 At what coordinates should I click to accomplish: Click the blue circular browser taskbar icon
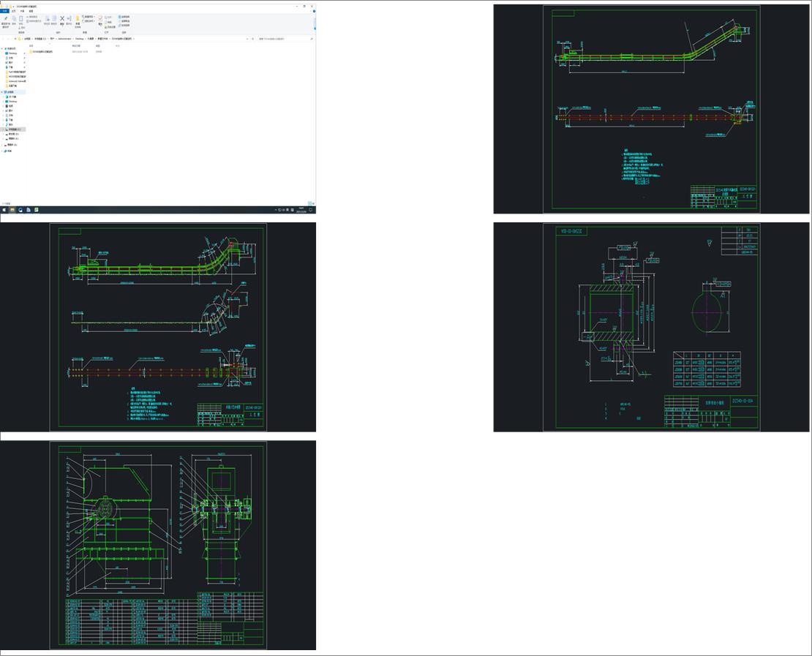(20, 210)
